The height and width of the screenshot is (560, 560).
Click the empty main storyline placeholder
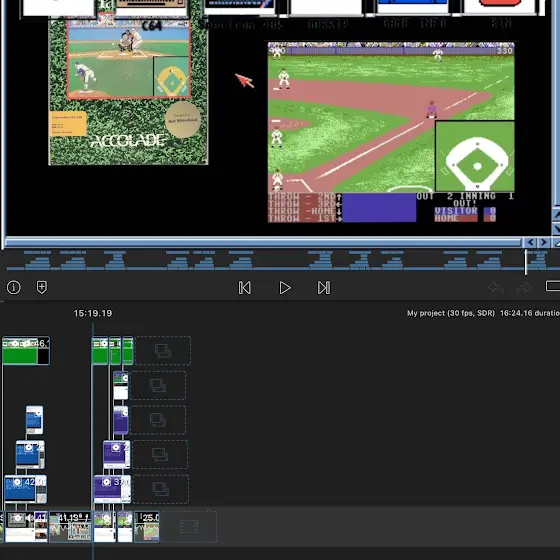pos(189,526)
